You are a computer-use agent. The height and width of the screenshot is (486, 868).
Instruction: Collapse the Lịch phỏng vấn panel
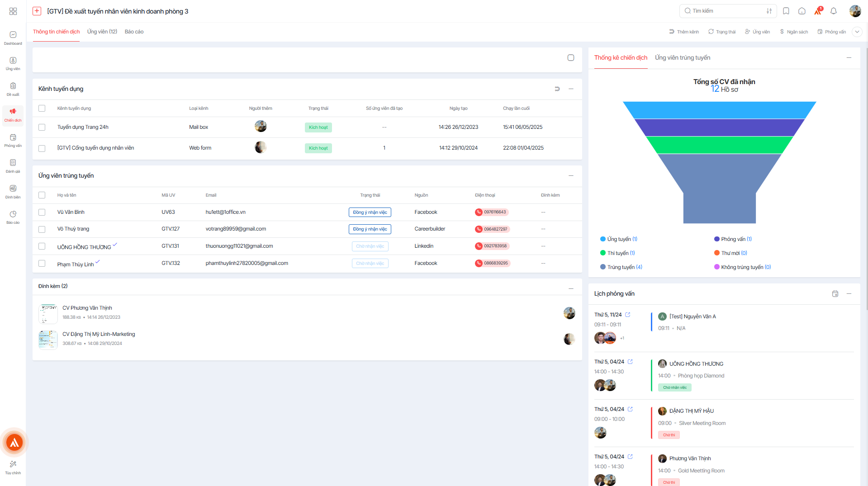849,294
